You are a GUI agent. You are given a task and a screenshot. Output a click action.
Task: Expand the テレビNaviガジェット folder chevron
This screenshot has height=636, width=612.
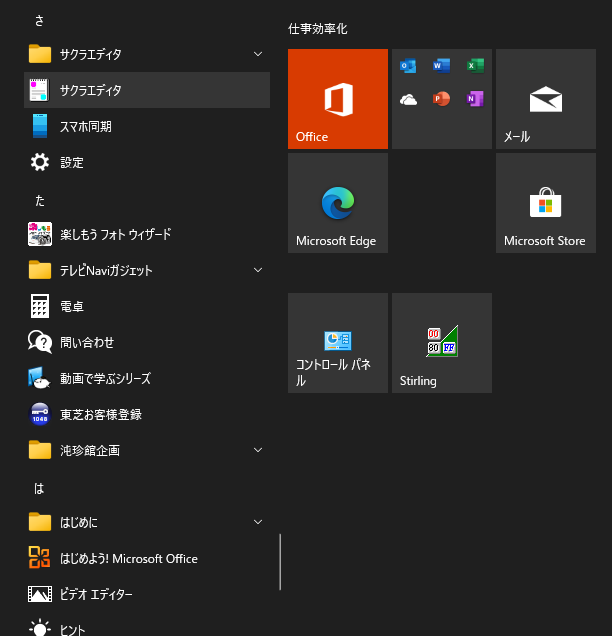pyautogui.click(x=258, y=270)
